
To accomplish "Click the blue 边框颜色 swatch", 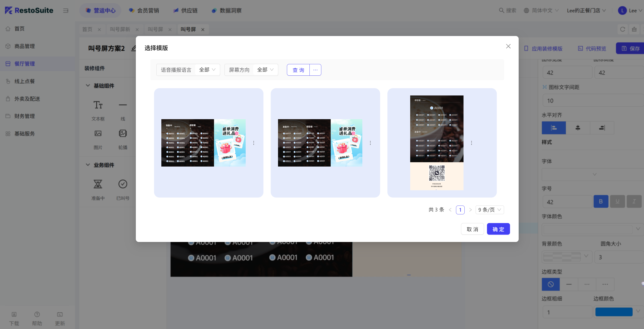I will click(613, 312).
